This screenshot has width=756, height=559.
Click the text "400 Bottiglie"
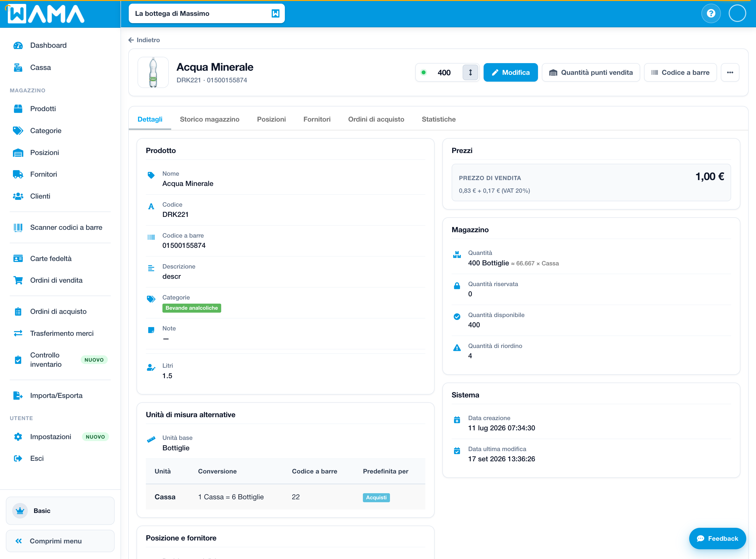(x=488, y=263)
